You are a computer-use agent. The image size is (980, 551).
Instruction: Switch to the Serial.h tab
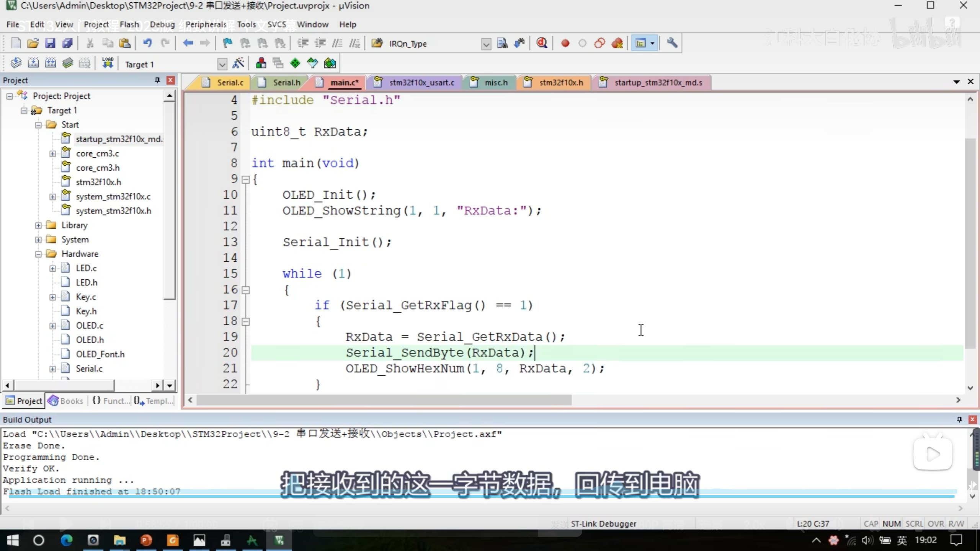pos(286,82)
